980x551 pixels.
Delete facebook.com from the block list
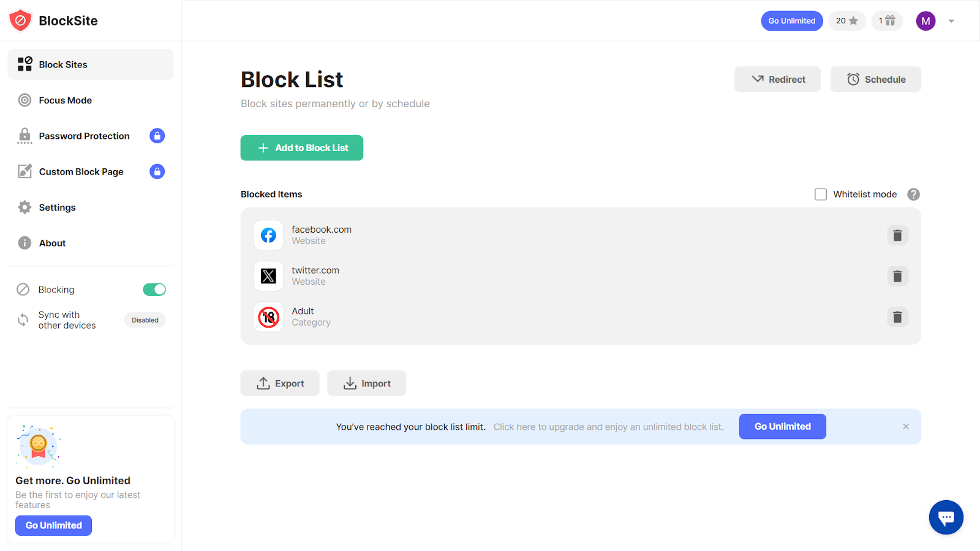pos(897,235)
